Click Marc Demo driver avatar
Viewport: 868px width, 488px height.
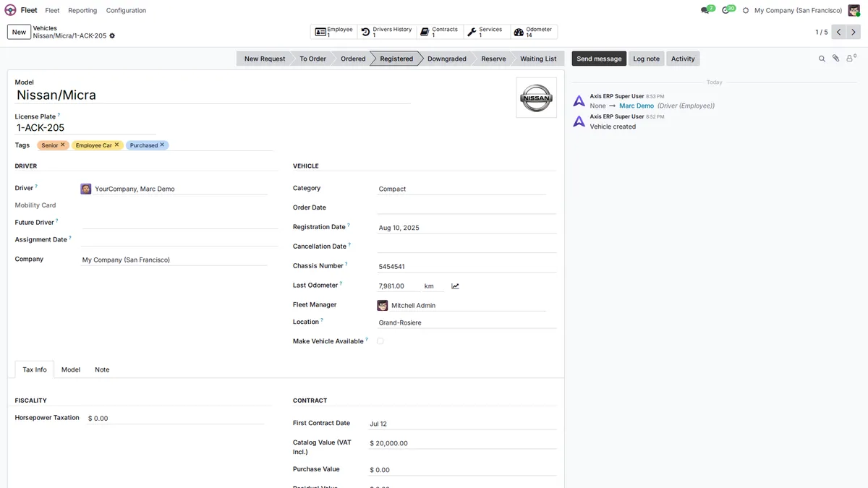[86, 189]
